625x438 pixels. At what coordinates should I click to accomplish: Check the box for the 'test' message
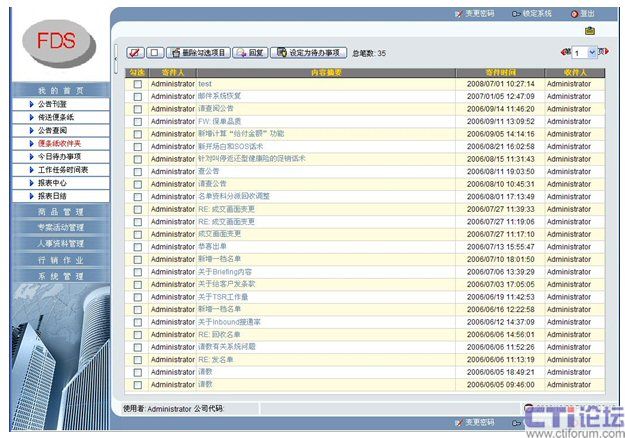tap(138, 84)
